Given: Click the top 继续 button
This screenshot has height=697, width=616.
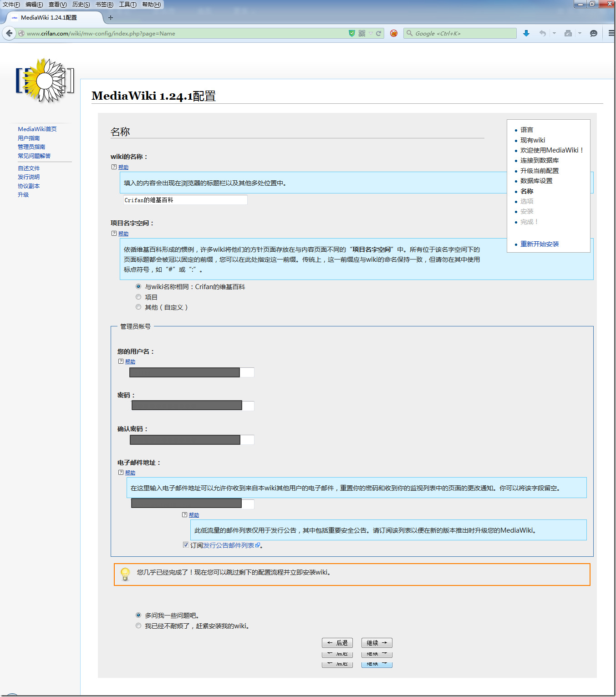Looking at the screenshot, I should pyautogui.click(x=377, y=643).
